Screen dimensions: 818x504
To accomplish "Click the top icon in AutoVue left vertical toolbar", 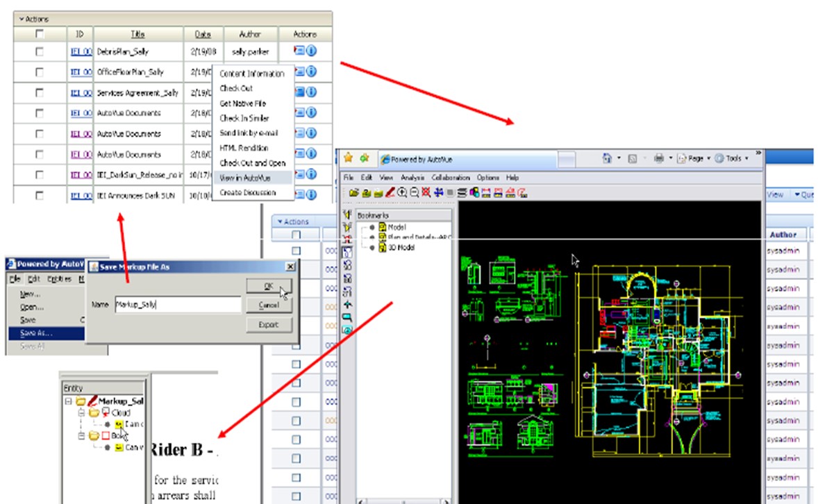I will click(x=347, y=215).
